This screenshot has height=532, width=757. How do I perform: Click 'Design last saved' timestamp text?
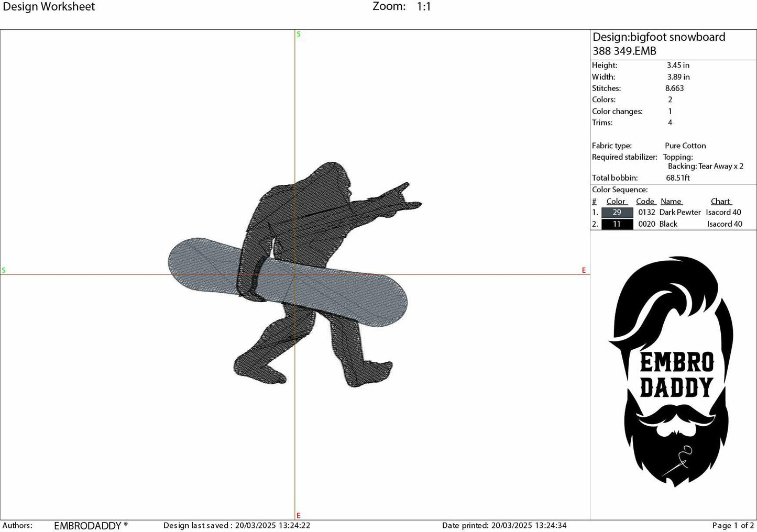coord(237,526)
